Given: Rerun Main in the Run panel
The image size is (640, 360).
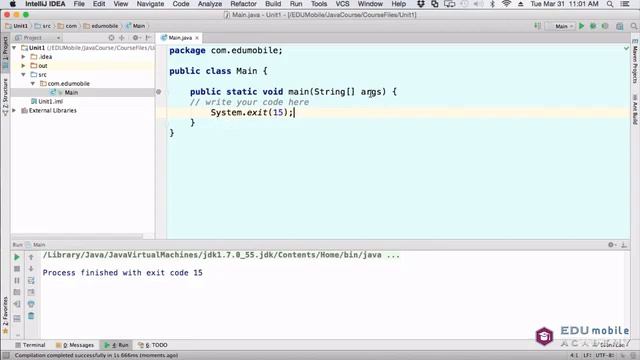Looking at the screenshot, I should 17,257.
